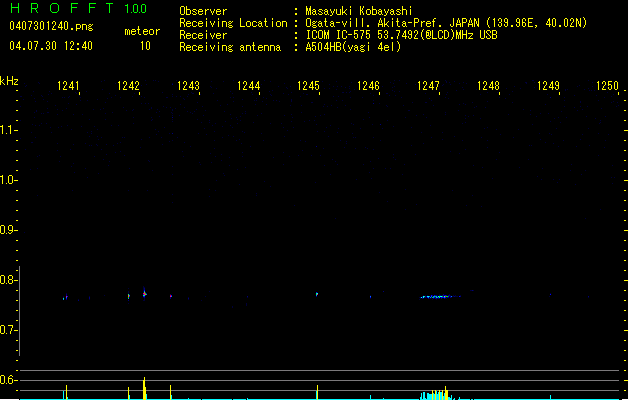Click the 1241 time axis marker
629x400 pixels.
pyautogui.click(x=68, y=86)
